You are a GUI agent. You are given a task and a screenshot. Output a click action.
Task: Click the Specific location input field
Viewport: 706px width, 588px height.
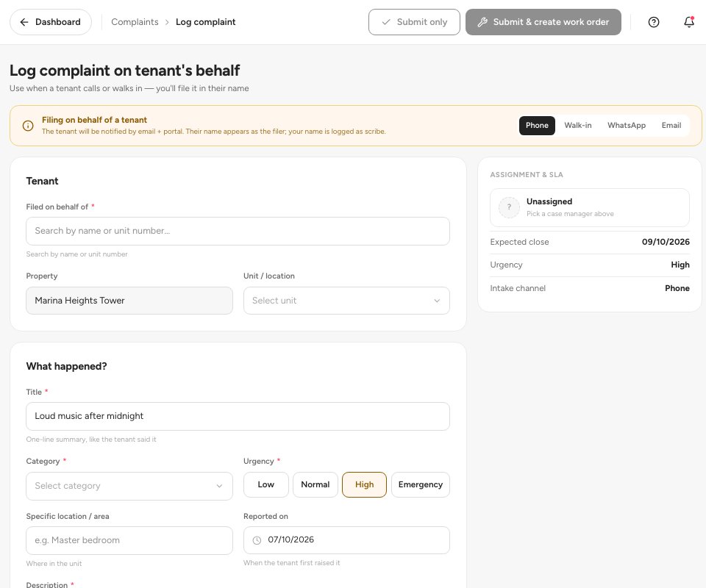click(x=129, y=540)
